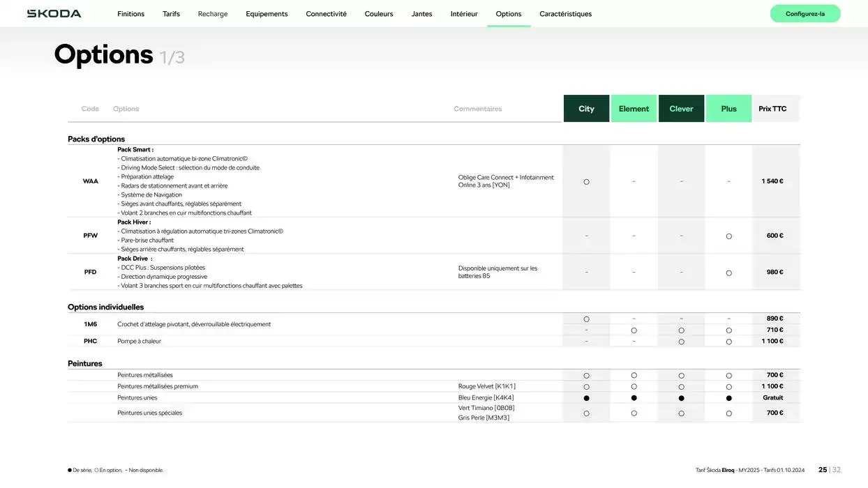
Task: Click the Element trim column header
Action: (x=634, y=109)
